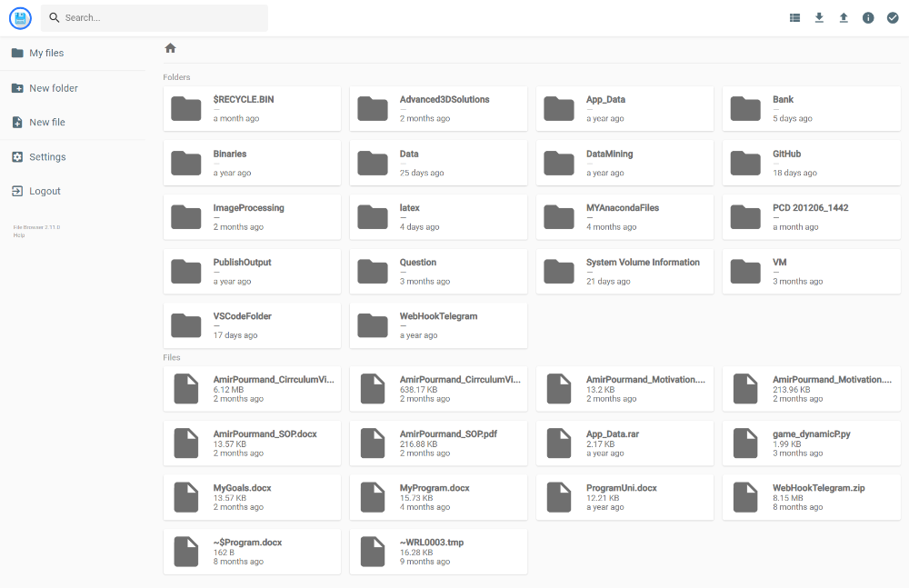Image resolution: width=909 pixels, height=588 pixels.
Task: Click the File Browser logo icon
Action: click(20, 17)
